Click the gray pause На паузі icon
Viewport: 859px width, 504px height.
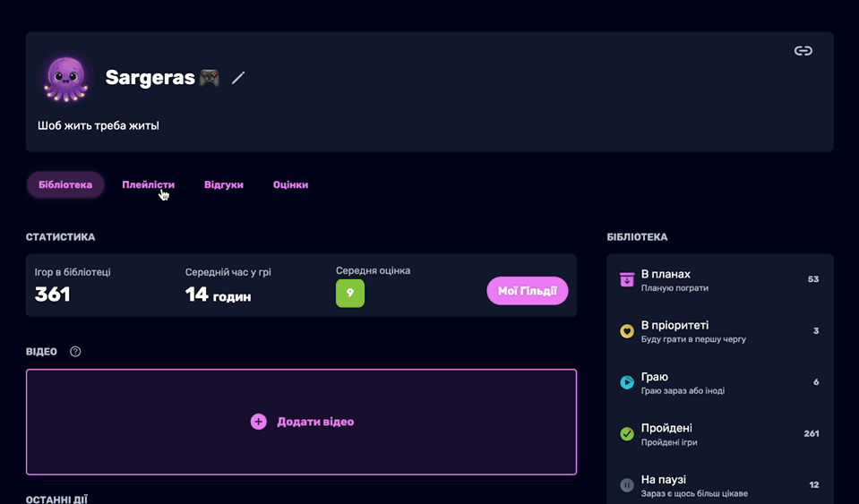(x=627, y=485)
